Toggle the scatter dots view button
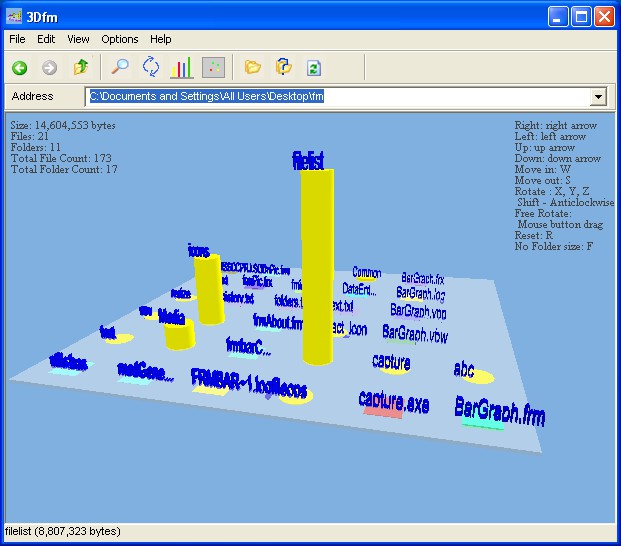 click(x=213, y=68)
